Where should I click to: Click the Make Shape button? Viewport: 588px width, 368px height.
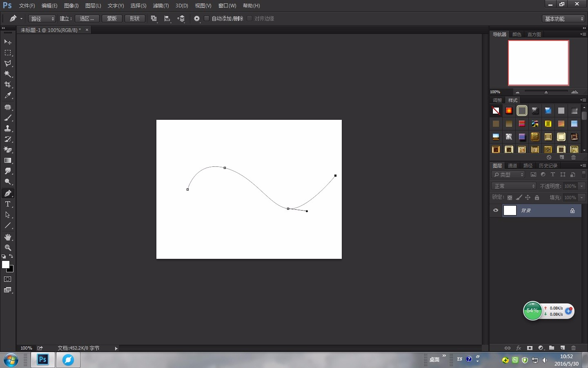135,19
